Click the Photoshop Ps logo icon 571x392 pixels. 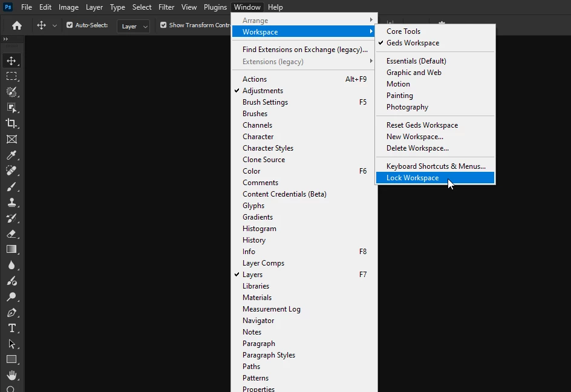(8, 7)
